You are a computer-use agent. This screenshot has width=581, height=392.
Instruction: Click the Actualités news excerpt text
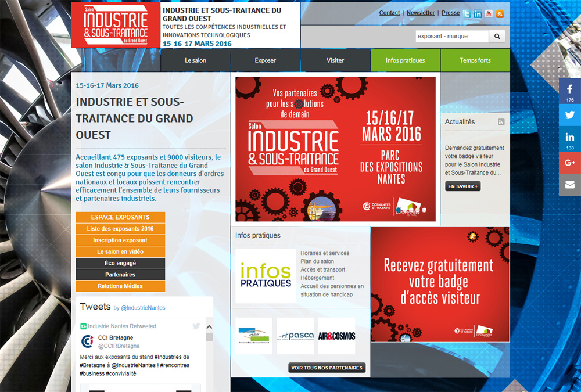click(474, 160)
